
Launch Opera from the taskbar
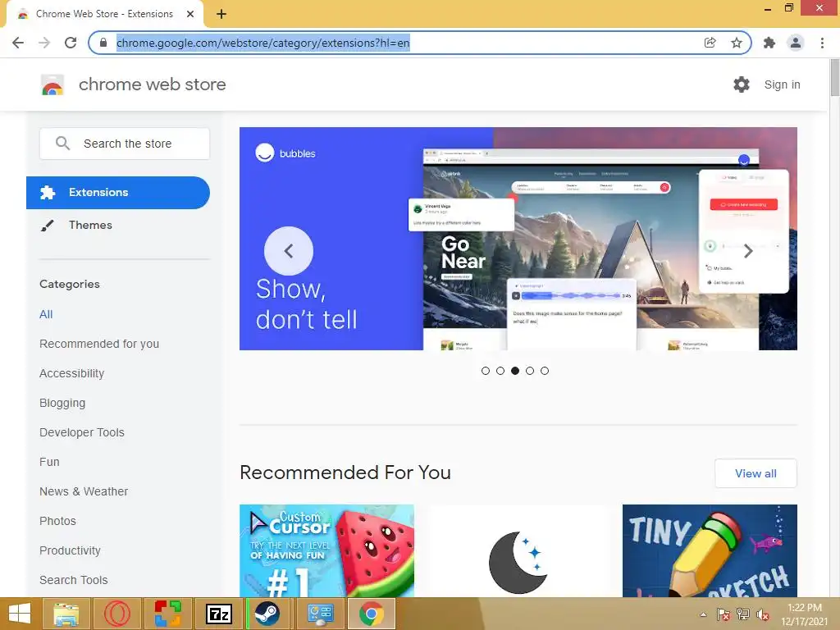[x=116, y=614]
